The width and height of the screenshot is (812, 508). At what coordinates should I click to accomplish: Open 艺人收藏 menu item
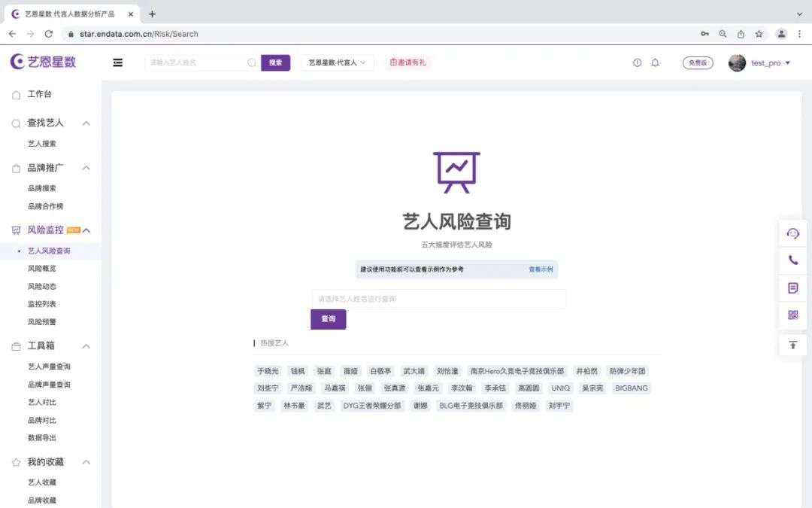(42, 482)
